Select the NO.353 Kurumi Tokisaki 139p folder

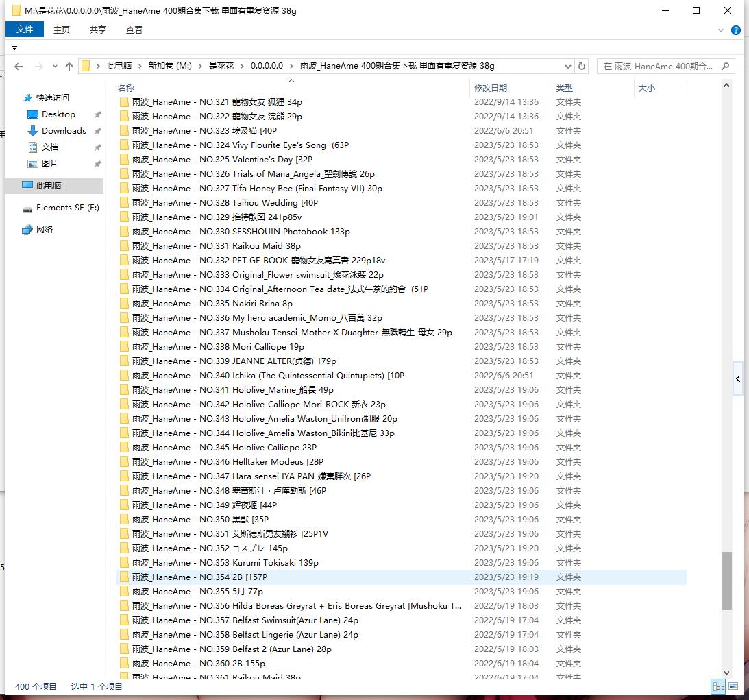[x=225, y=562]
